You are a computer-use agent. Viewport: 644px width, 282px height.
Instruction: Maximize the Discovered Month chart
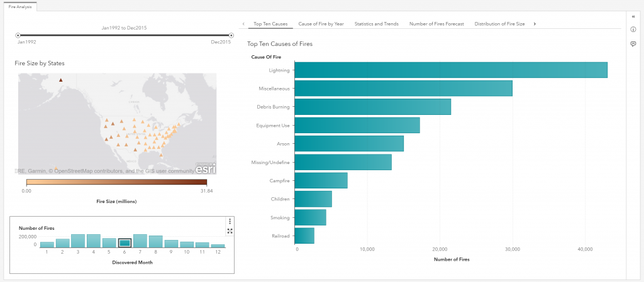tap(230, 231)
